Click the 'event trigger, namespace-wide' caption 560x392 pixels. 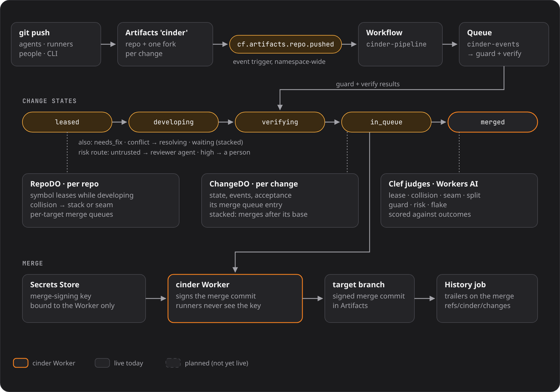279,62
